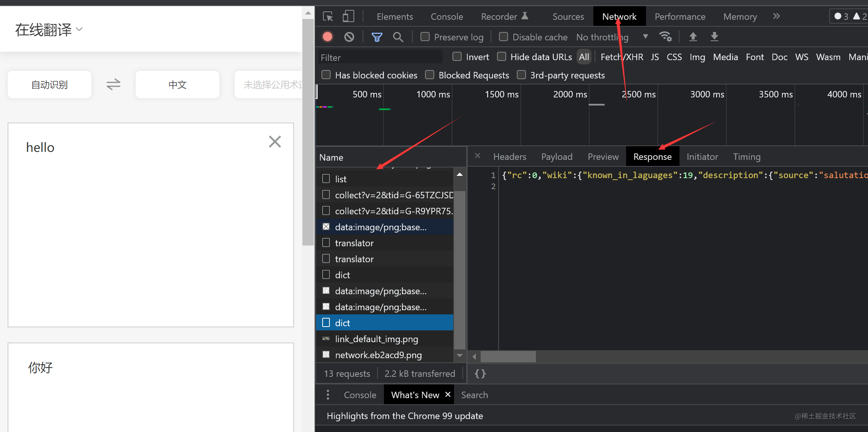Screen dimensions: 868x432
Task: Expand the 在线翻译 dropdown menu
Action: pos(49,30)
